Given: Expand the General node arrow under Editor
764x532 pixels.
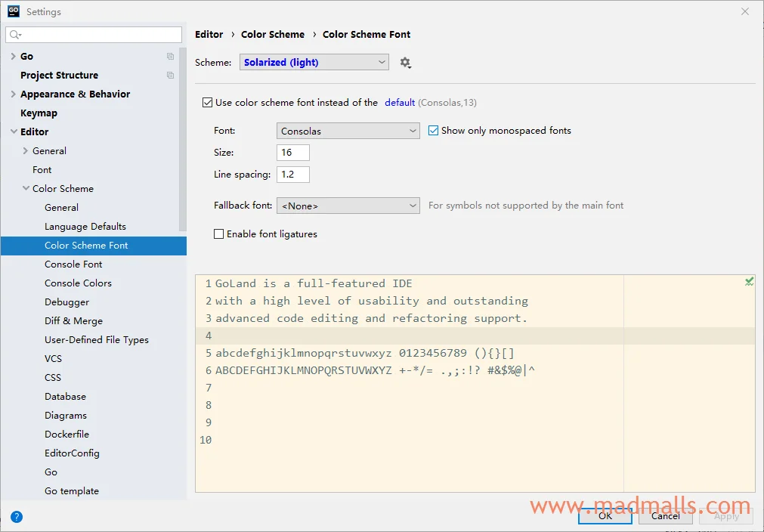Looking at the screenshot, I should click(x=26, y=151).
